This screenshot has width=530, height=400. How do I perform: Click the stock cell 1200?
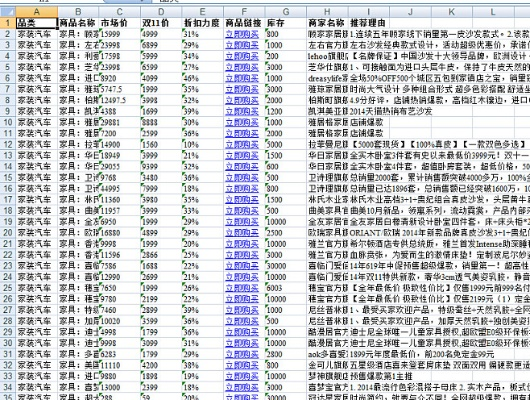286,111
